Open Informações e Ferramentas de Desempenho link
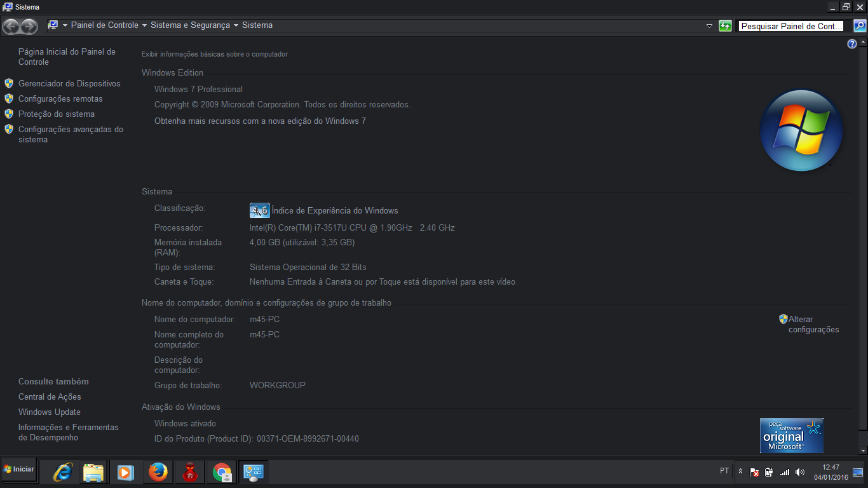Screen dimensions: 868x488 point(69,432)
